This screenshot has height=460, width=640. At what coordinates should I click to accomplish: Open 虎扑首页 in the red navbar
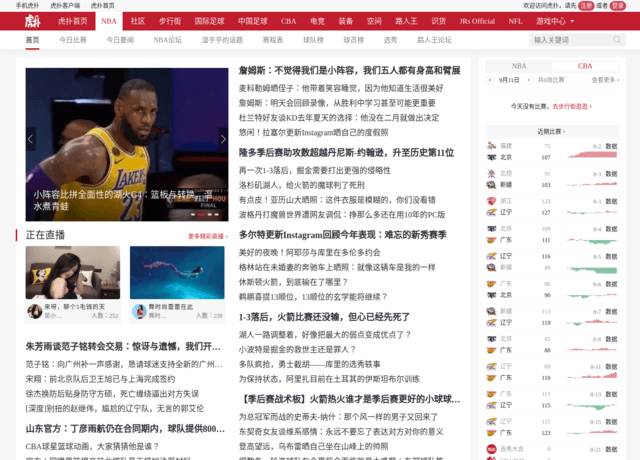pos(73,21)
